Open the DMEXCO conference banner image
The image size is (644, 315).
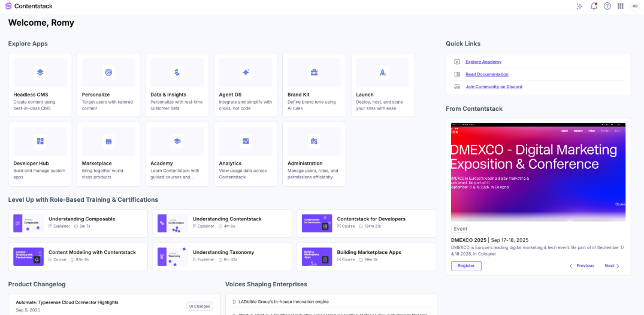coord(538,172)
